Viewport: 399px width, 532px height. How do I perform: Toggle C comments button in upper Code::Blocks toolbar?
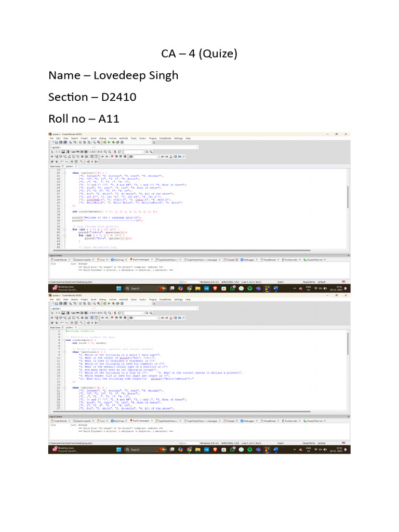pyautogui.click(x=119, y=152)
